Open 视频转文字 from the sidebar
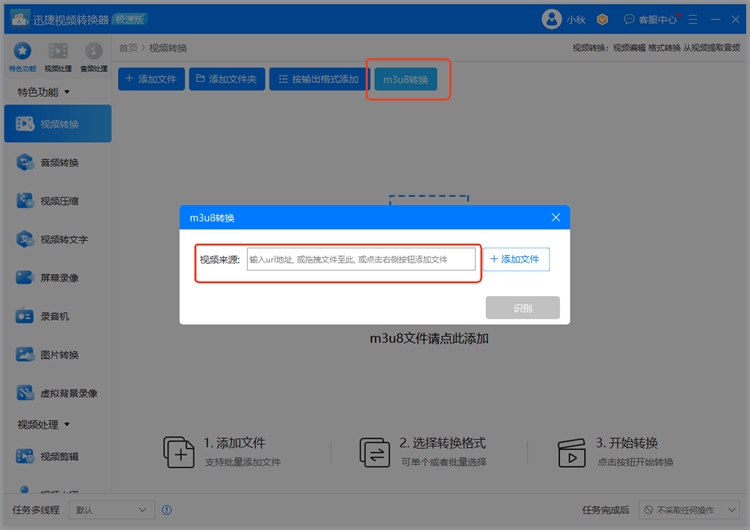 [x=58, y=239]
